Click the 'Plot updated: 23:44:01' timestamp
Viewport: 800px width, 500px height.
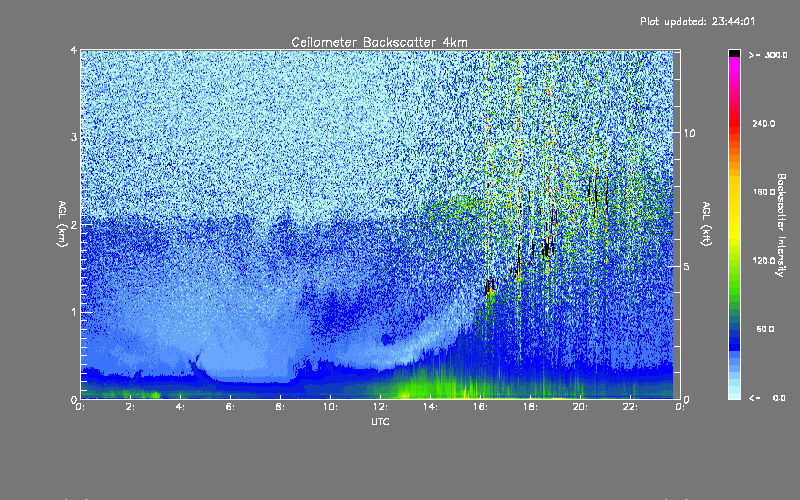click(697, 21)
